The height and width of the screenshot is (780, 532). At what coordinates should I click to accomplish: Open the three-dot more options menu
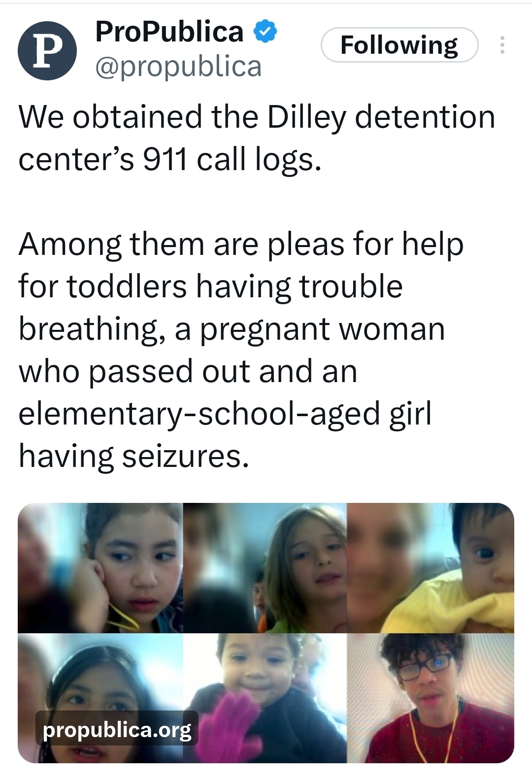point(502,45)
